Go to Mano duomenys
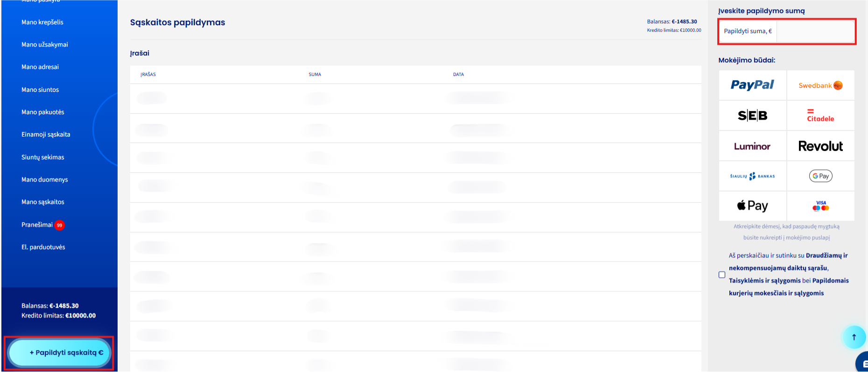Image resolution: width=868 pixels, height=372 pixels. click(x=45, y=180)
